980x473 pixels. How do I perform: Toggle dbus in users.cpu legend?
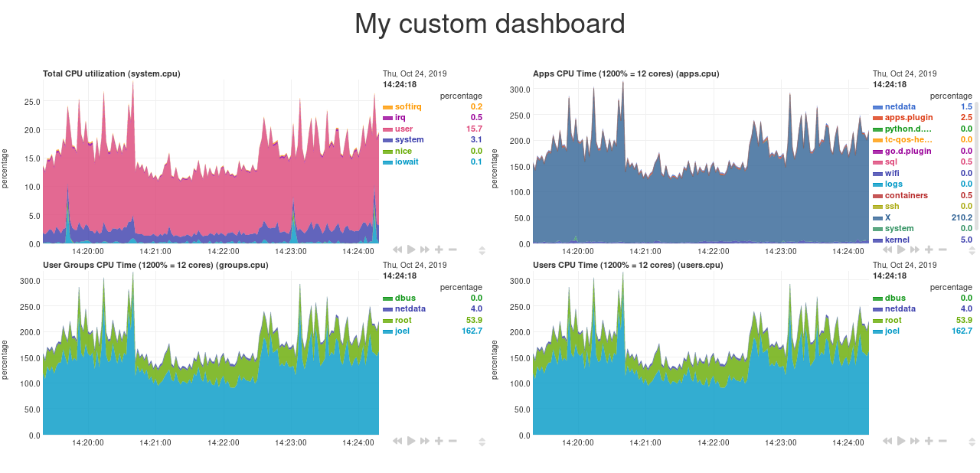pyautogui.click(x=894, y=298)
